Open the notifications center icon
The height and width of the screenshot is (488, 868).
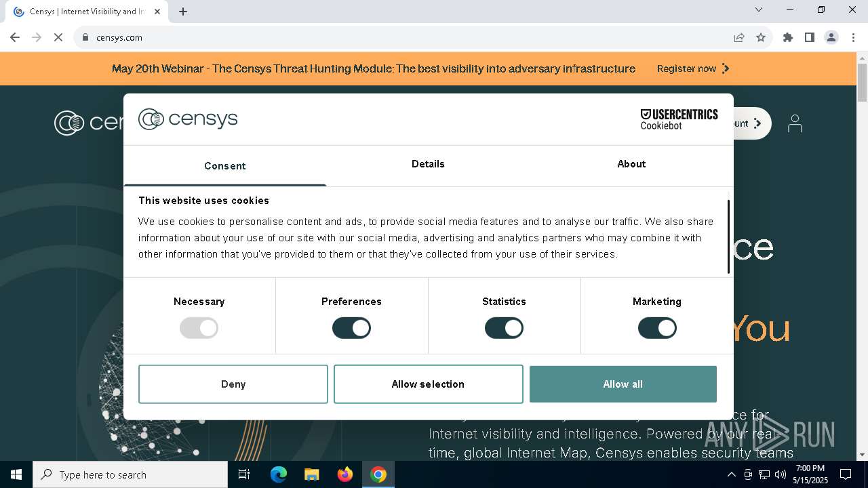coord(846,474)
